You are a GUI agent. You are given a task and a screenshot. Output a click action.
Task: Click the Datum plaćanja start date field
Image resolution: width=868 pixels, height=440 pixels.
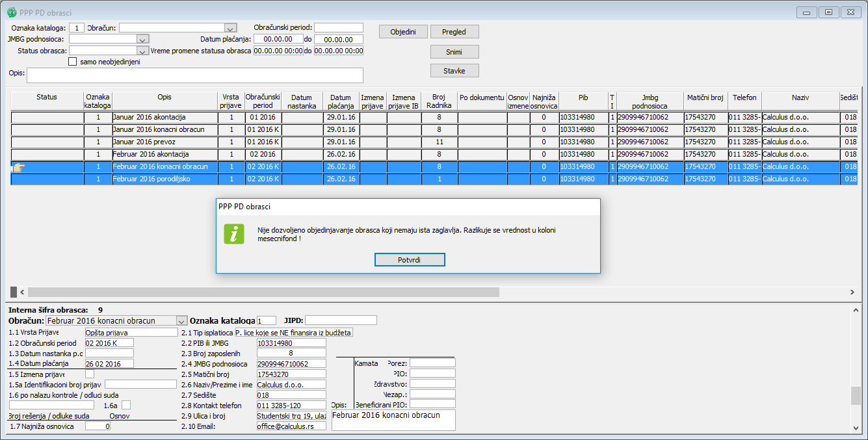278,39
